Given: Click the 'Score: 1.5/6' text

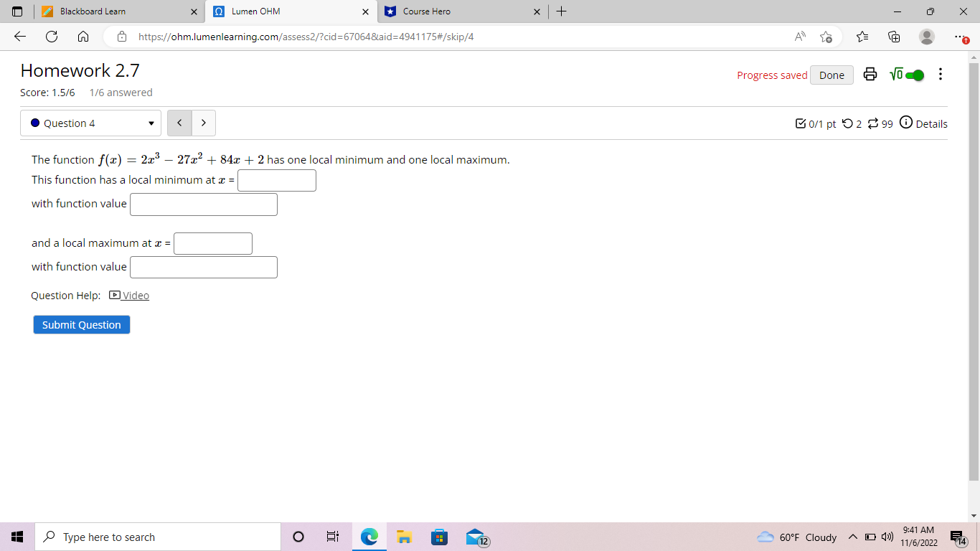Looking at the screenshot, I should (x=47, y=93).
